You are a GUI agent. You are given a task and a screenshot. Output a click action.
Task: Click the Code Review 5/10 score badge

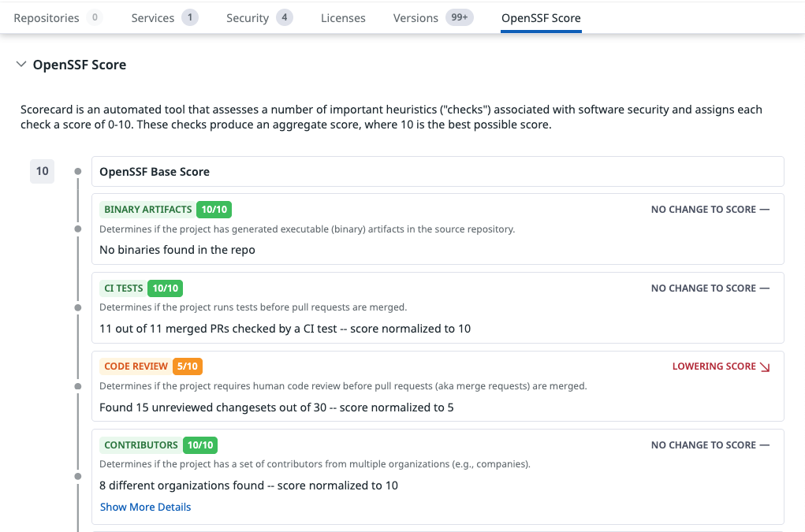click(x=188, y=366)
